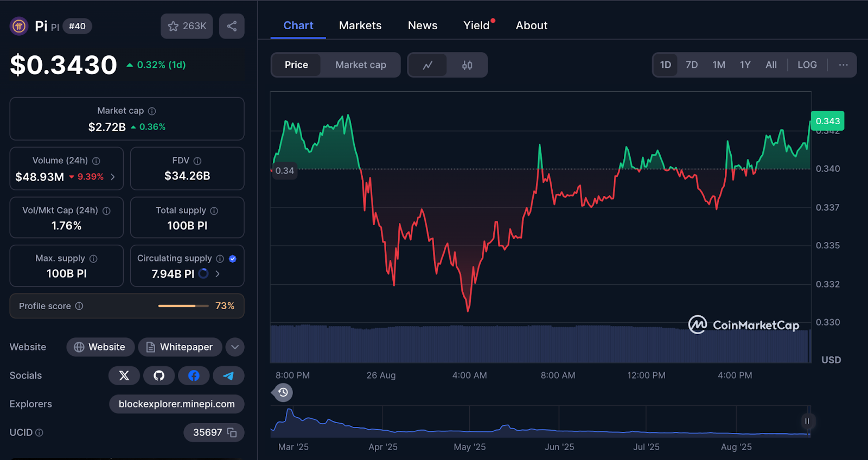Open the X (Twitter) social link
This screenshot has height=460, width=868.
(124, 375)
